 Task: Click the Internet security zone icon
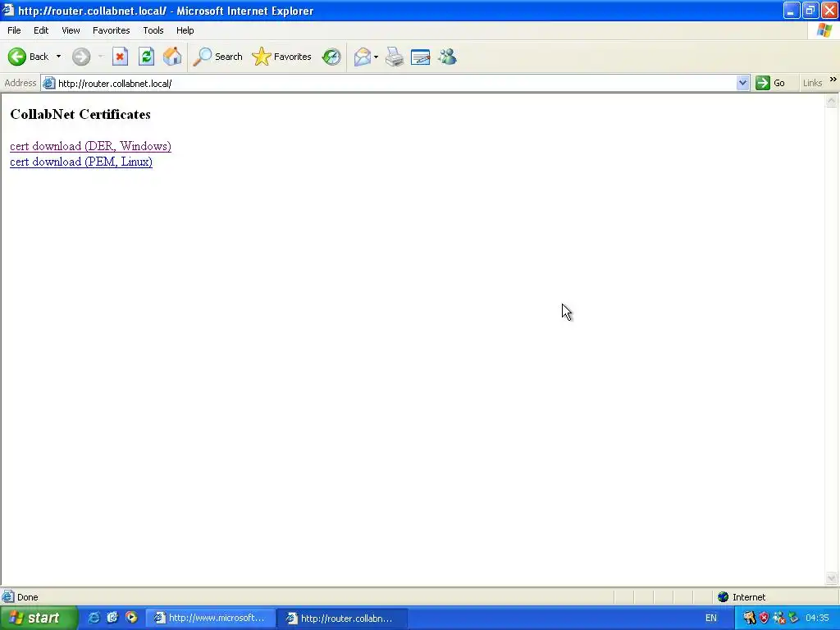point(724,597)
